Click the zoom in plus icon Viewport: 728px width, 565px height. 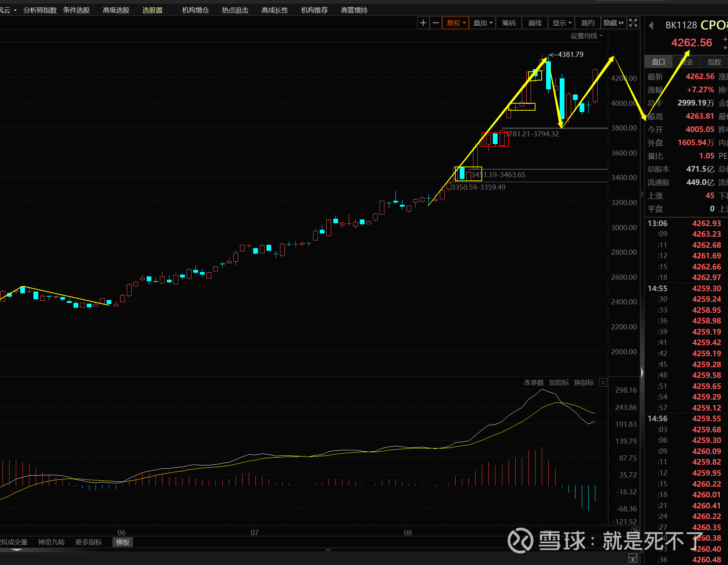coord(423,23)
